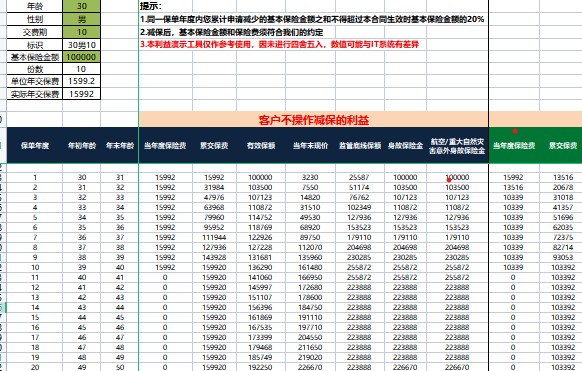Select the 年初年龄 column header
This screenshot has height=371, width=582.
(x=82, y=145)
